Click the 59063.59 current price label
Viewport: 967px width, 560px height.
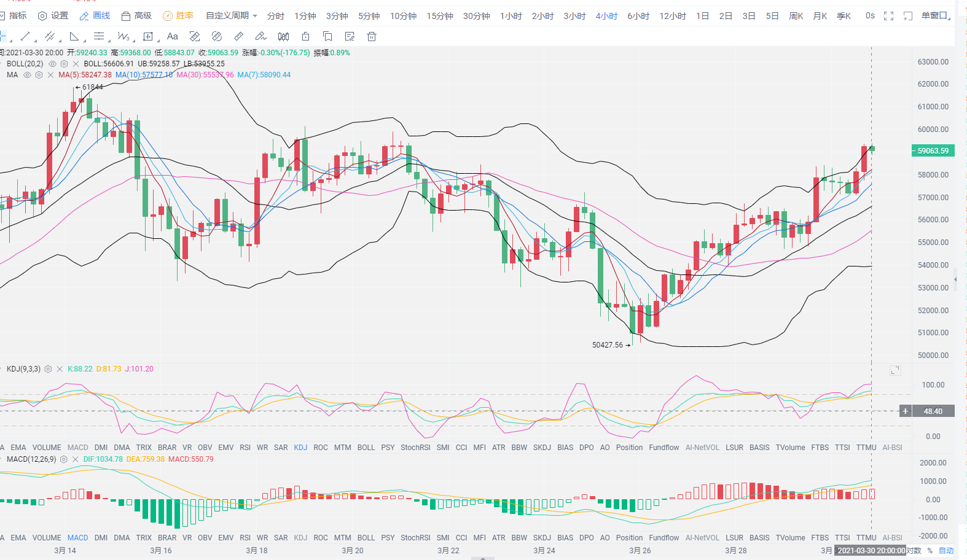pyautogui.click(x=933, y=150)
